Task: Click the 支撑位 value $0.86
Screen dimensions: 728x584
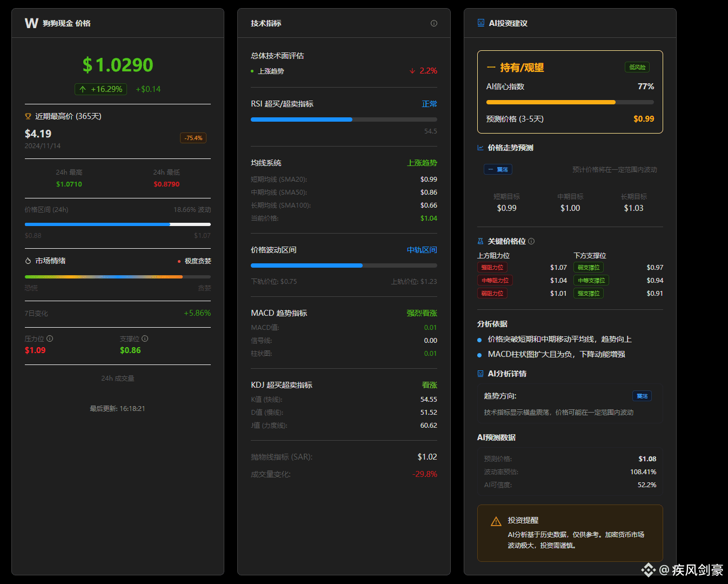Action: tap(130, 350)
